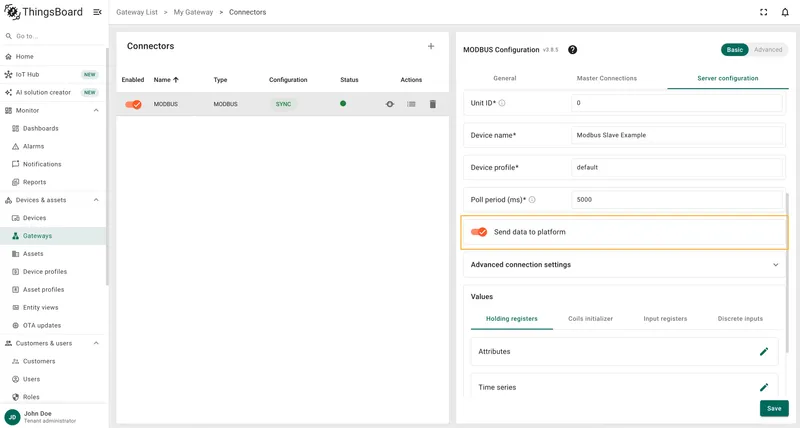Open Roles page
Viewport: 800px width, 428px height.
53,397
